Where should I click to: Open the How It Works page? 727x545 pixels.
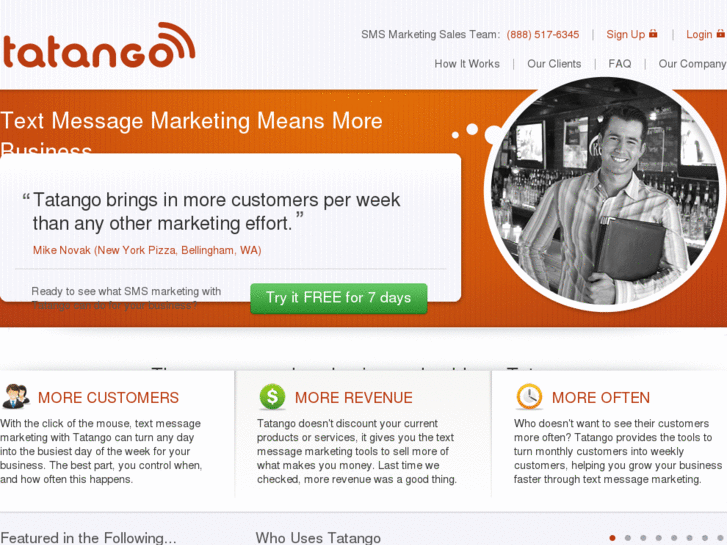(x=467, y=64)
